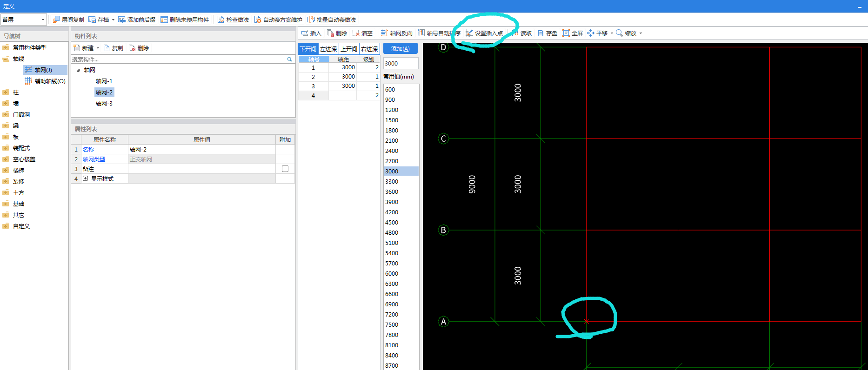This screenshot has height=370, width=868.
Task: Open 检查做法 from the top toolbar
Action: click(x=233, y=20)
